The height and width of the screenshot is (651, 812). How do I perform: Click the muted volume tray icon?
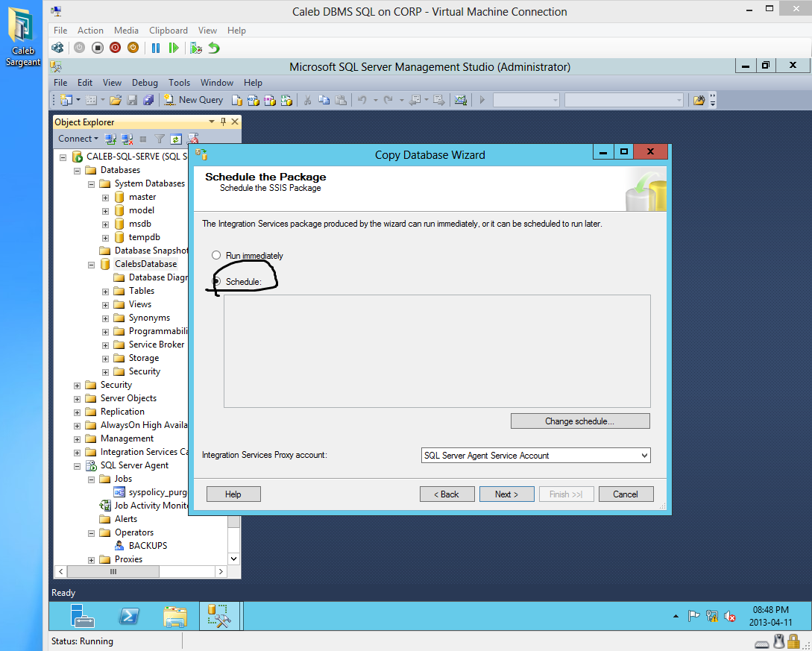click(x=729, y=616)
